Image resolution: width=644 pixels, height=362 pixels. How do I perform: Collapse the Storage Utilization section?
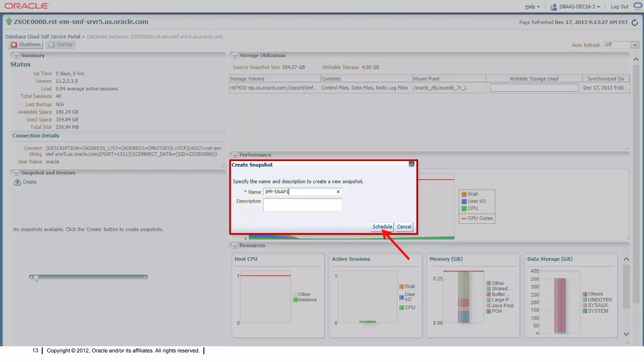pyautogui.click(x=235, y=56)
